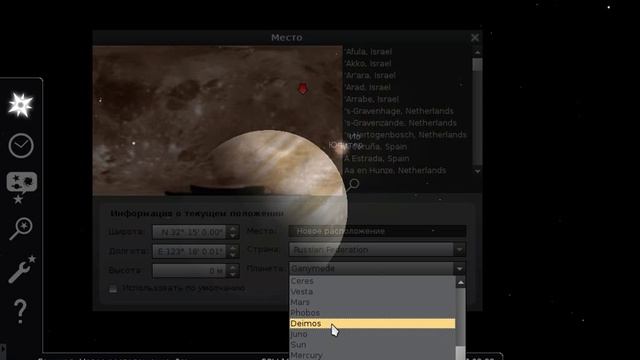Select Ceres in the planet dropdown list

(372, 281)
